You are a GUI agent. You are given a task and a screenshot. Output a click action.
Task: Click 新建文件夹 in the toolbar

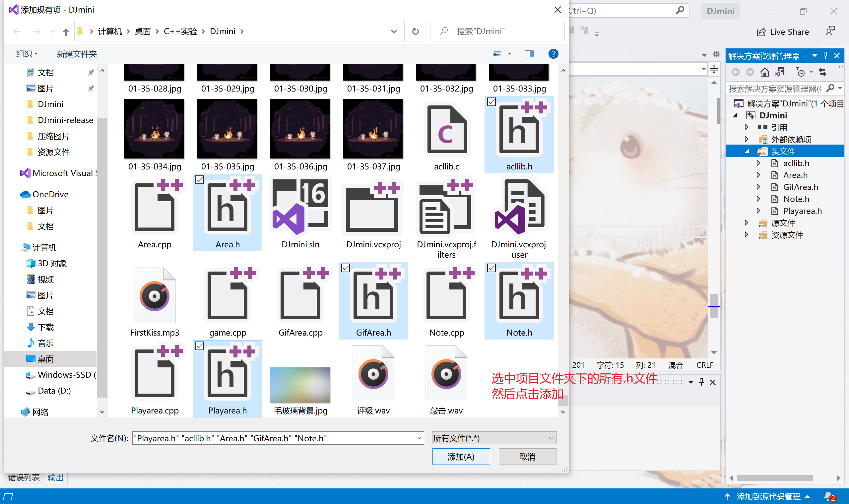tap(77, 54)
